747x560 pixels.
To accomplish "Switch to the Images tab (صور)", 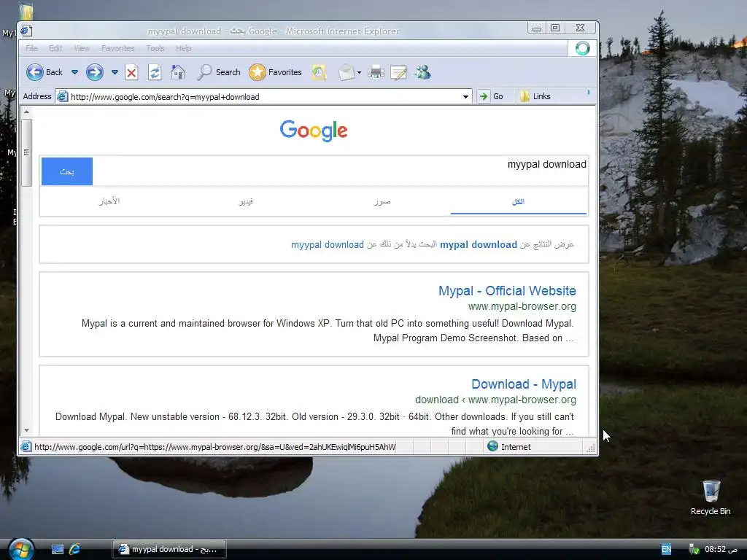I will coord(382,201).
